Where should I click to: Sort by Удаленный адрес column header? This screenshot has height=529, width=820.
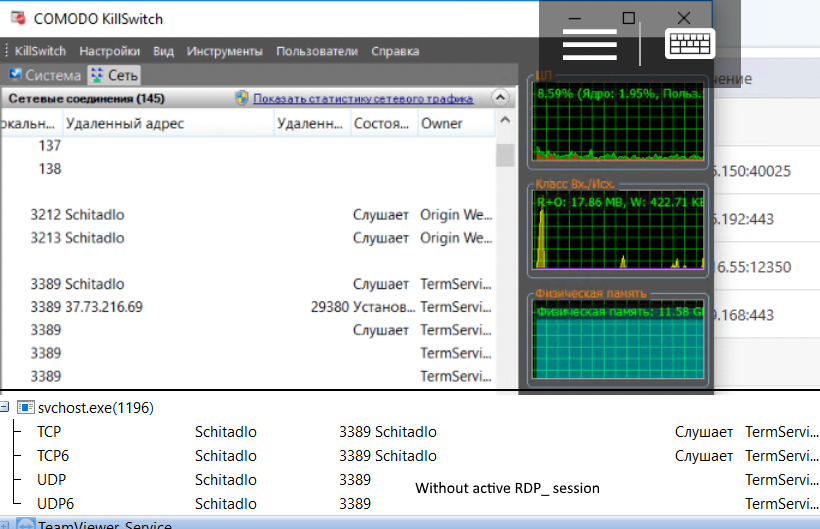168,124
